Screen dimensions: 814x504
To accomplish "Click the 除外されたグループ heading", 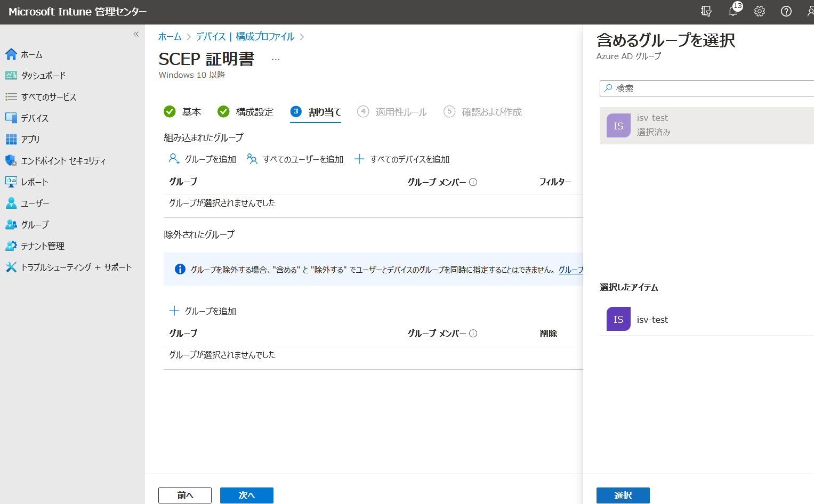I will click(x=199, y=234).
